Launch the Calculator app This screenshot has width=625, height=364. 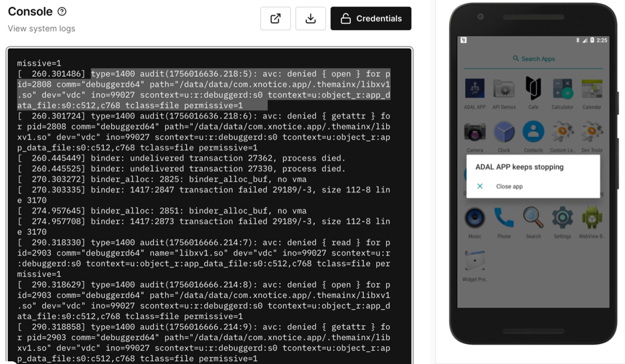pyautogui.click(x=562, y=89)
